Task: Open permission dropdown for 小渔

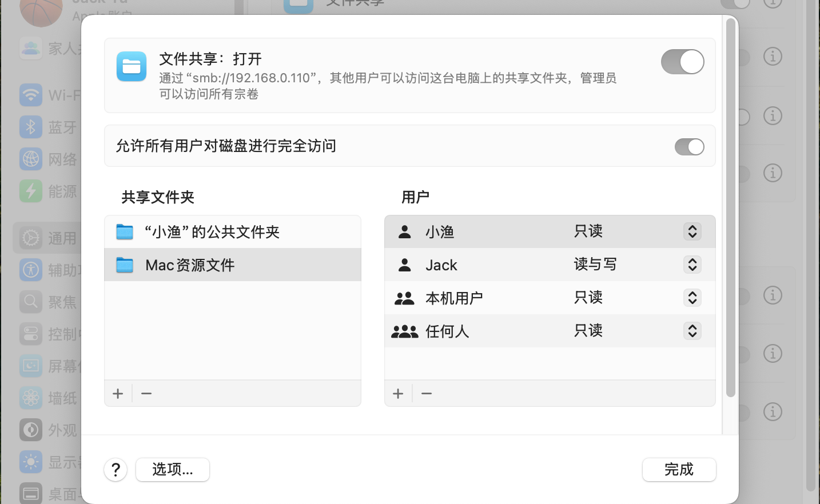Action: [692, 231]
